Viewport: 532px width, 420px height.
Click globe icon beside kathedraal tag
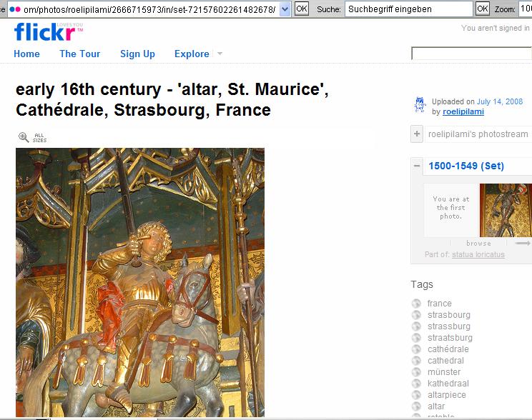(416, 384)
